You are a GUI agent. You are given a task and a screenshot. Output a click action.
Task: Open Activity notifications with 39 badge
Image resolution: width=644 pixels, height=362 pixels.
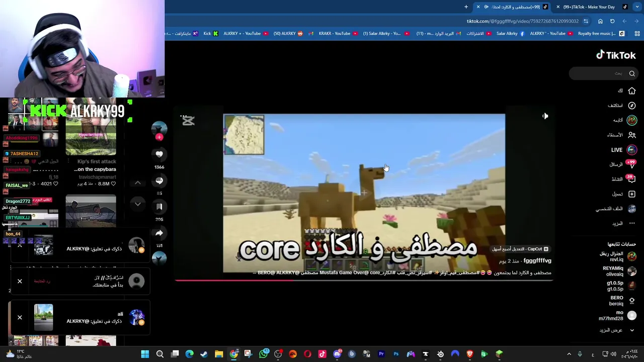(x=631, y=179)
